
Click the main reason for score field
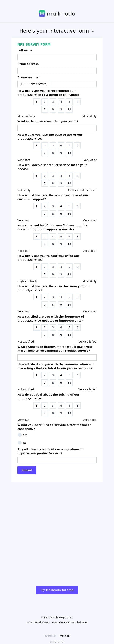(57, 128)
